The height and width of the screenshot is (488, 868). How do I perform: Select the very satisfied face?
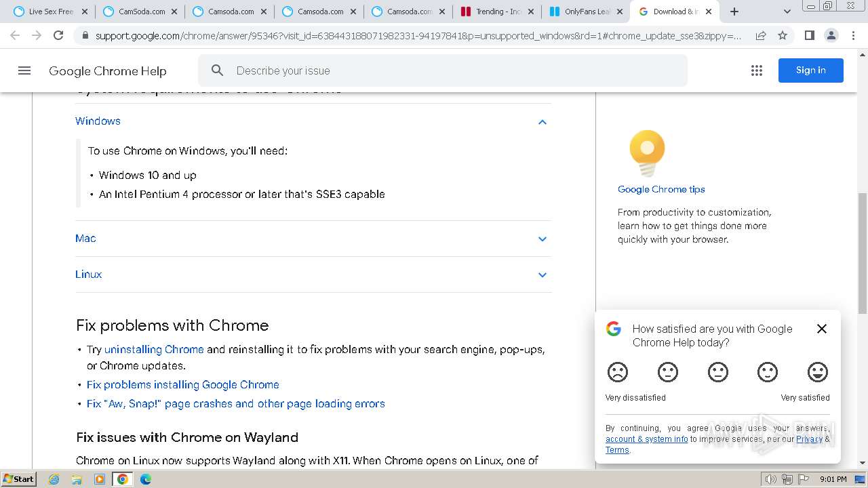[x=818, y=372]
